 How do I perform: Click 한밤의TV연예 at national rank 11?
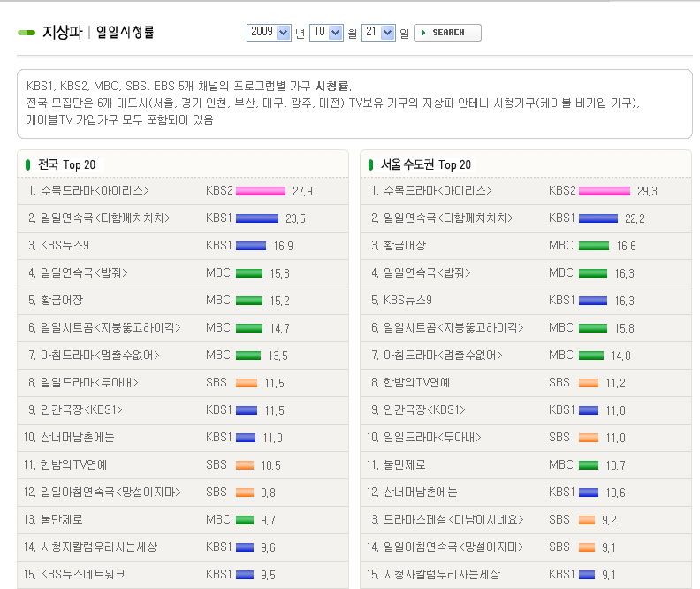pos(73,464)
